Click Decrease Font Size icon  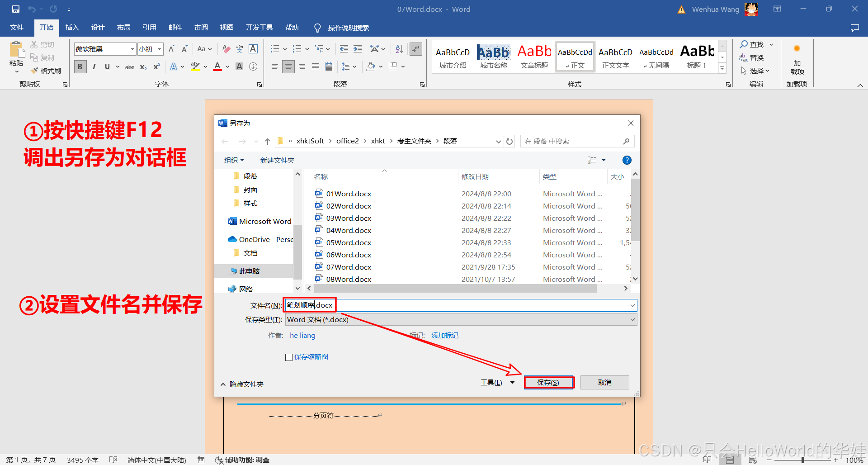[x=184, y=49]
